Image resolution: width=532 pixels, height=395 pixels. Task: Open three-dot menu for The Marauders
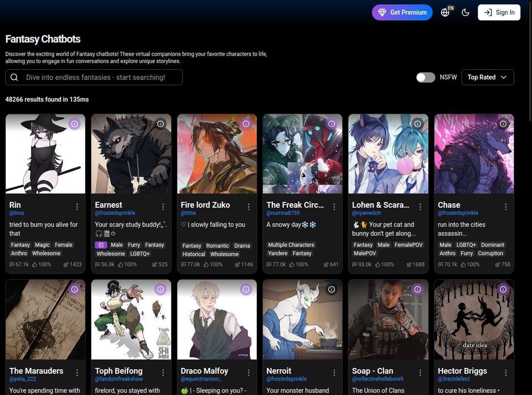coord(77,373)
